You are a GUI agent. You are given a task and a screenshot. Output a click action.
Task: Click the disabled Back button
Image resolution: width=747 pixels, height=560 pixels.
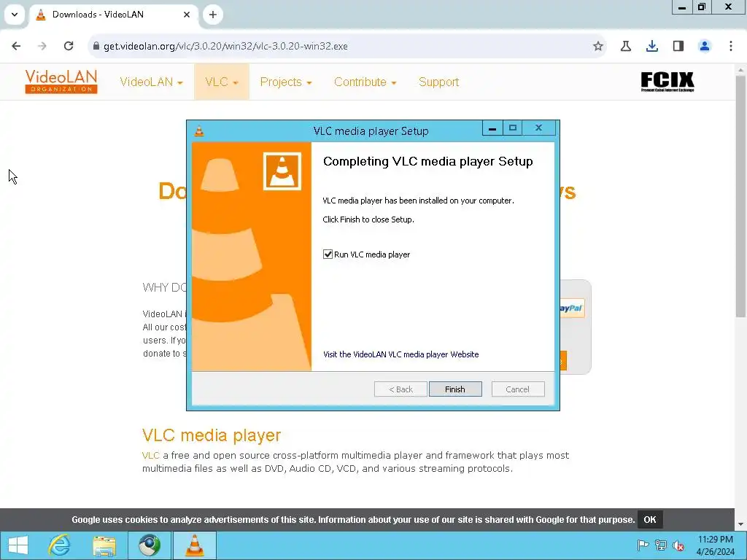click(x=400, y=389)
